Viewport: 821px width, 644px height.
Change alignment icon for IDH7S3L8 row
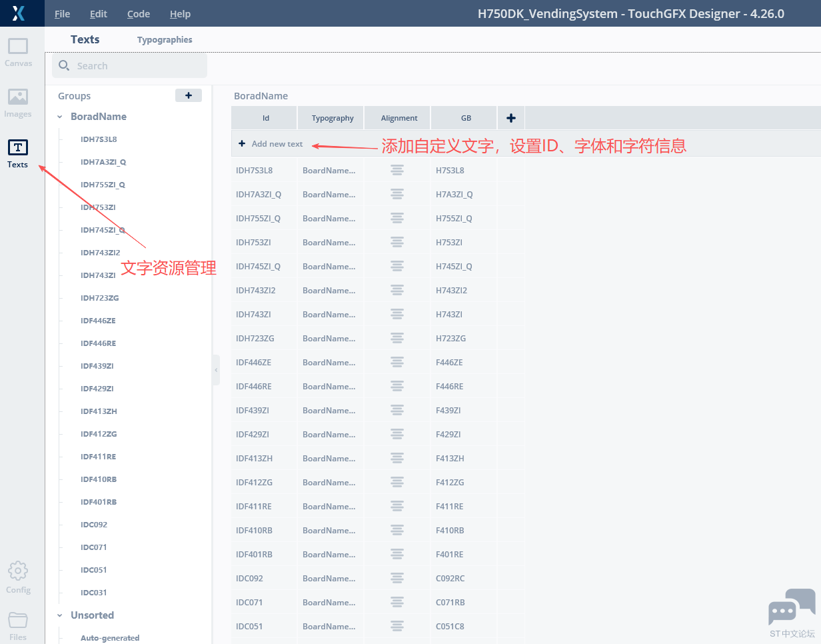[x=397, y=171]
